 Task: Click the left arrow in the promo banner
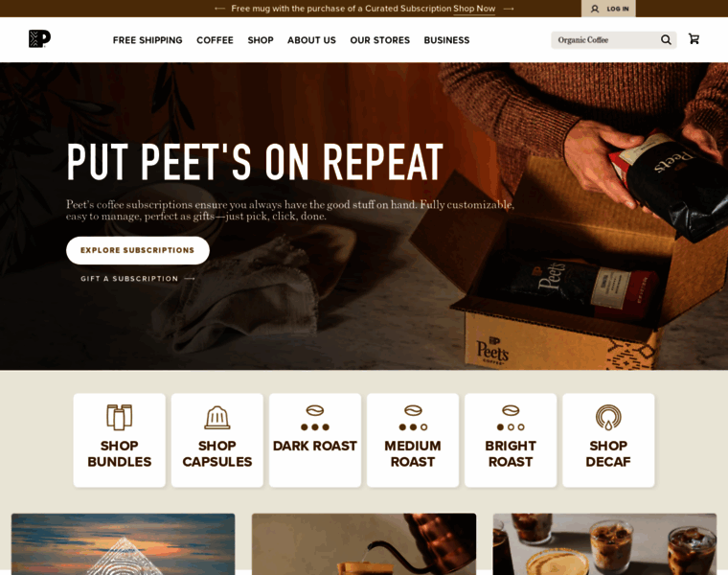(x=219, y=9)
